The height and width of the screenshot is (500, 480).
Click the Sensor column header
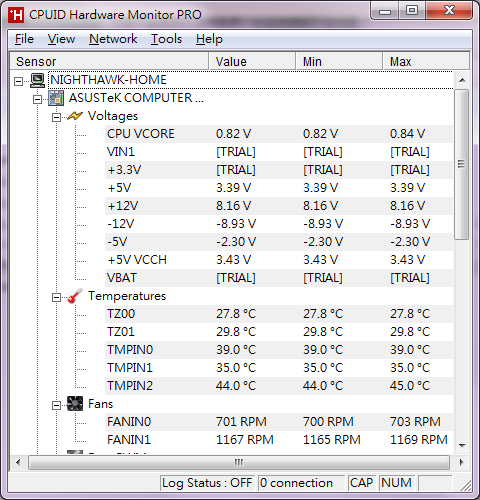click(109, 62)
